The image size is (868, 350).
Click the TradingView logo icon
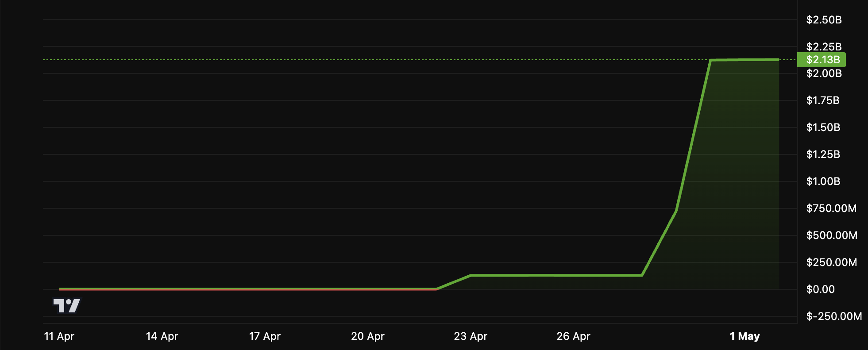(x=66, y=306)
